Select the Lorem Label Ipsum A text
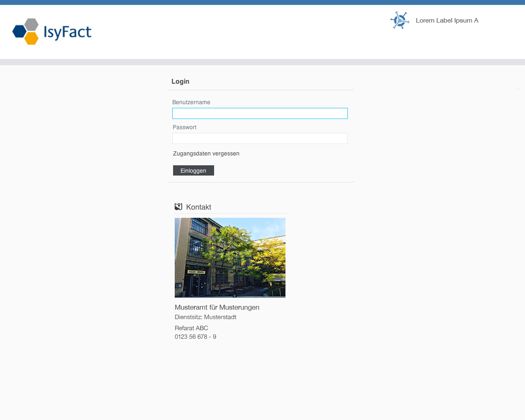 pos(447,21)
